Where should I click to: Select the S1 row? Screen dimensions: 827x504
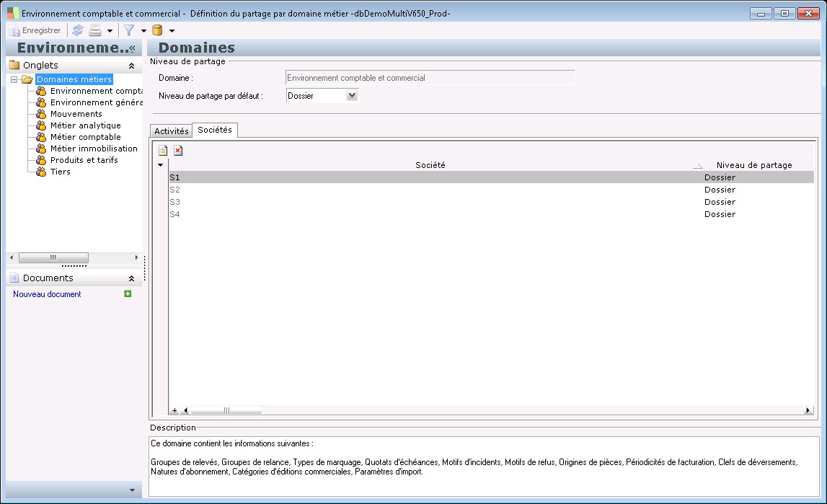click(491, 177)
